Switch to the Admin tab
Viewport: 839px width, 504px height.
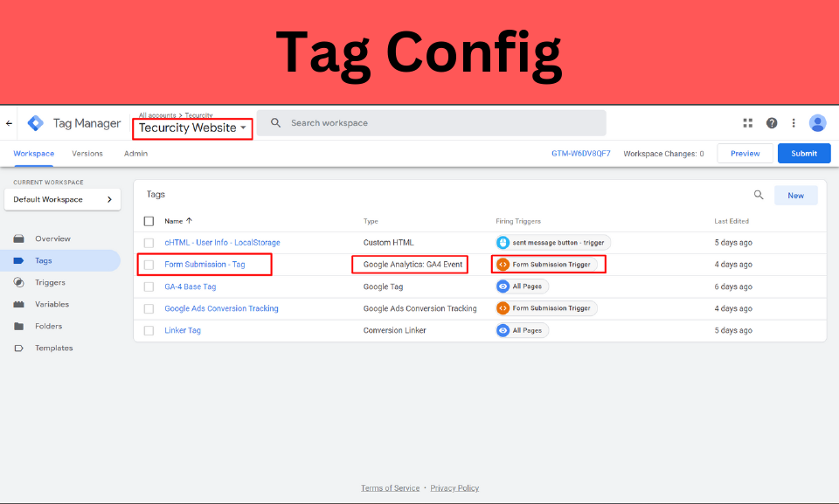click(x=136, y=154)
